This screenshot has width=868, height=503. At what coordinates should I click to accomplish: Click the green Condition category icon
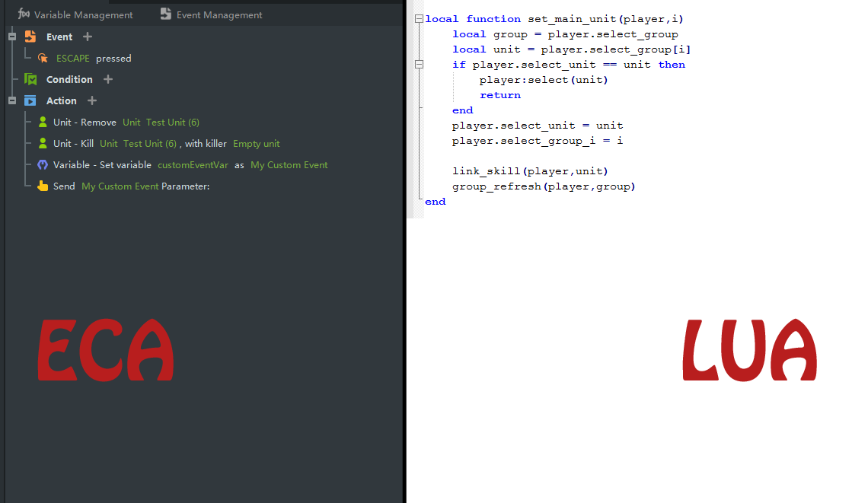(30, 79)
